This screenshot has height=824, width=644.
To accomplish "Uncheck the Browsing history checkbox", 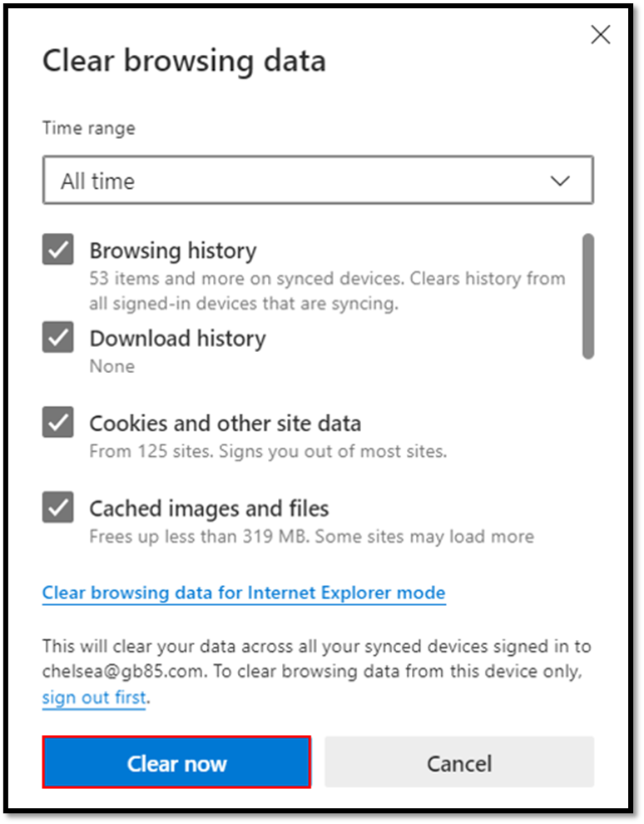I will point(58,249).
